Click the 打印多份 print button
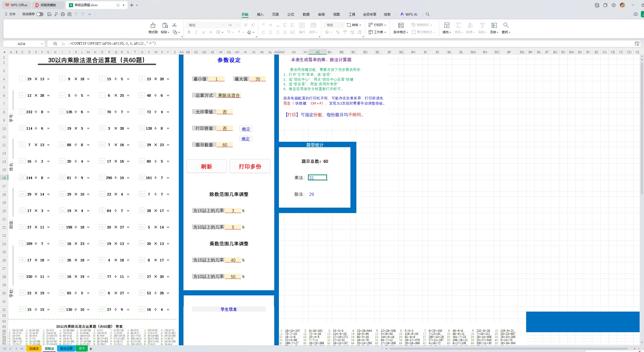644x352 pixels. coord(249,166)
